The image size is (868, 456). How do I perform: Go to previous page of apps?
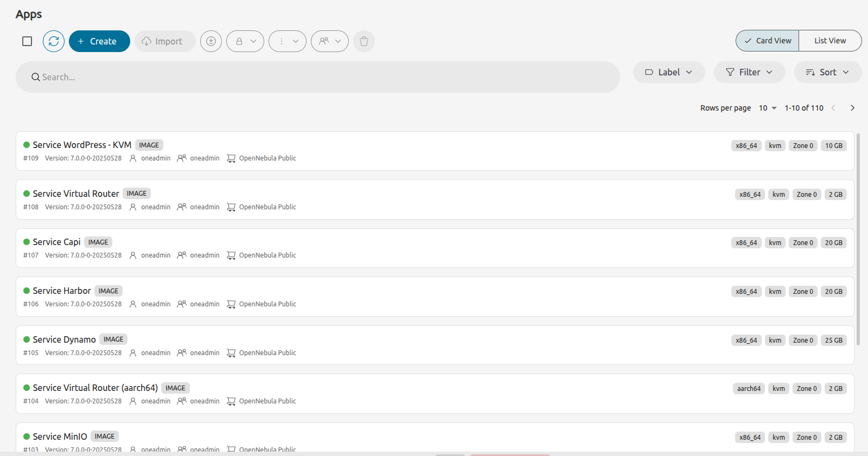[x=833, y=108]
